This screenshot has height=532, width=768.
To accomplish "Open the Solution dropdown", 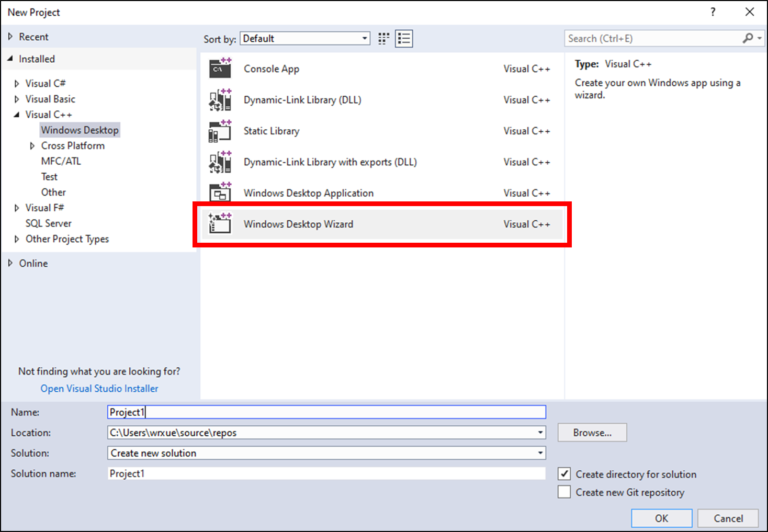I will click(540, 453).
